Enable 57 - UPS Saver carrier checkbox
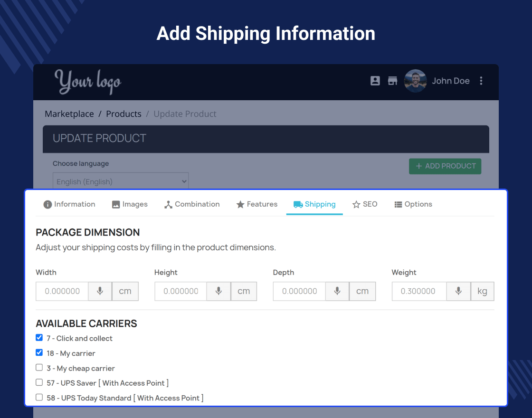Screen dimensions: 532x418 [39, 382]
